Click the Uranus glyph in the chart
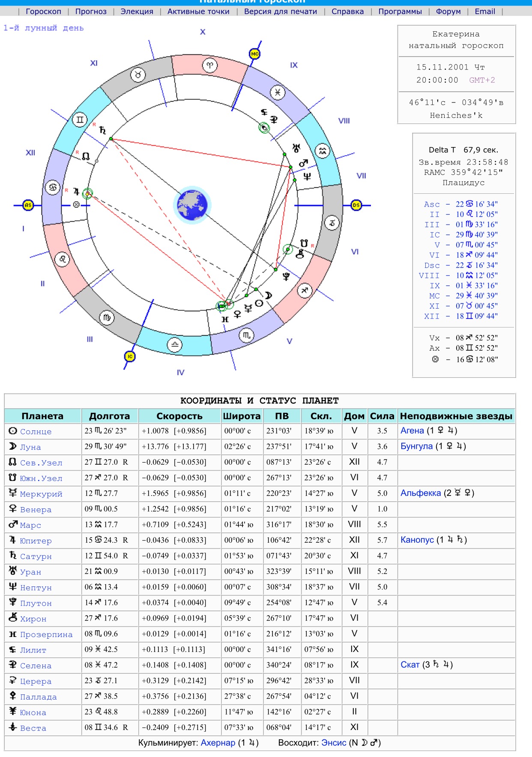This screenshot has height=757, width=532. click(x=296, y=148)
